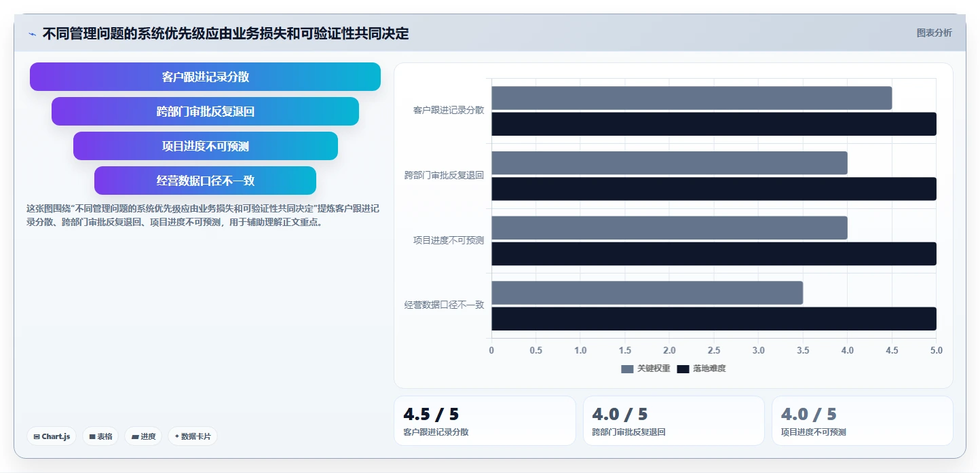This screenshot has height=473, width=980.
Task: Click the 落地难度 bar for 项目进度不可预测
Action: click(x=714, y=254)
